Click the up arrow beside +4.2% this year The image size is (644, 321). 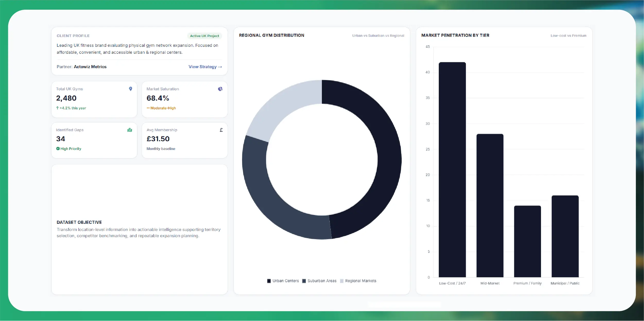tap(57, 108)
